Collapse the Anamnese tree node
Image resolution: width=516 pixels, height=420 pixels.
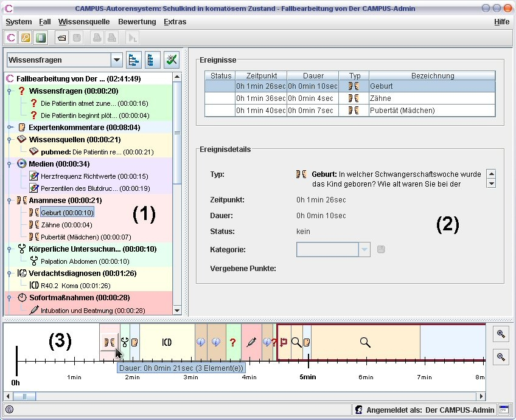click(9, 201)
